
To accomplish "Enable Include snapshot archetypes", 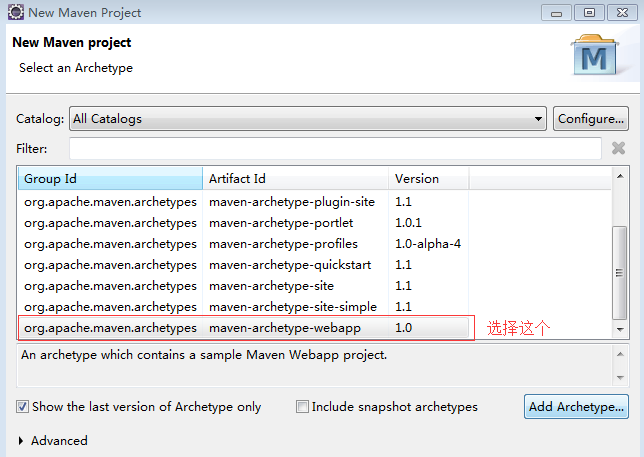I will pyautogui.click(x=302, y=407).
